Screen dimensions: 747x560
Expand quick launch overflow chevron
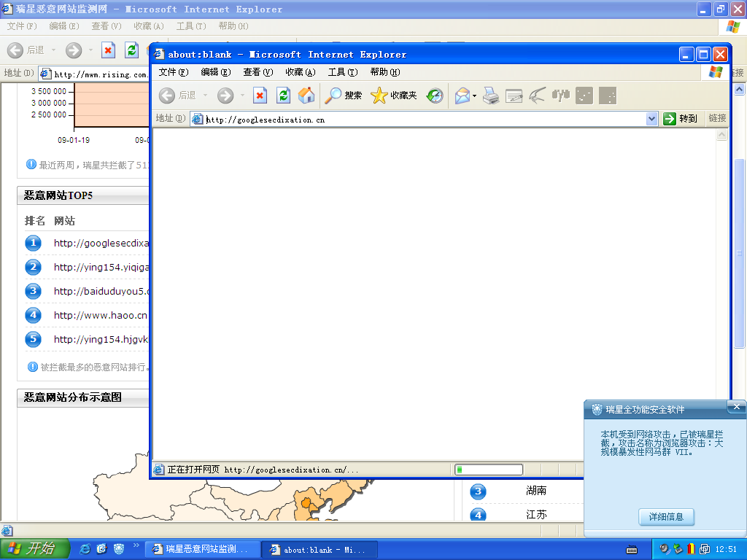point(136,545)
